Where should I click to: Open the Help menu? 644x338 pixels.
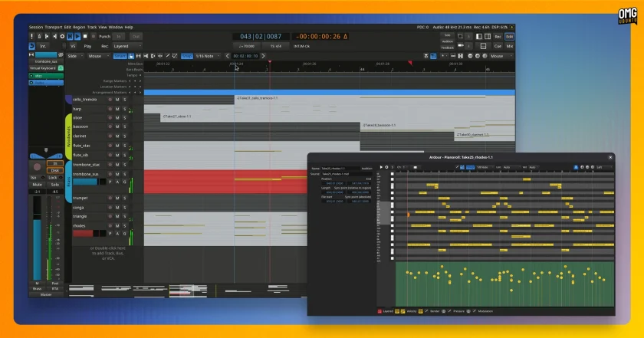(129, 27)
